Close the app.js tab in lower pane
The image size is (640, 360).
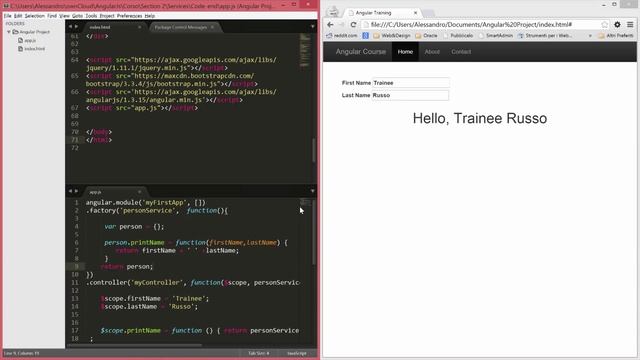point(139,191)
